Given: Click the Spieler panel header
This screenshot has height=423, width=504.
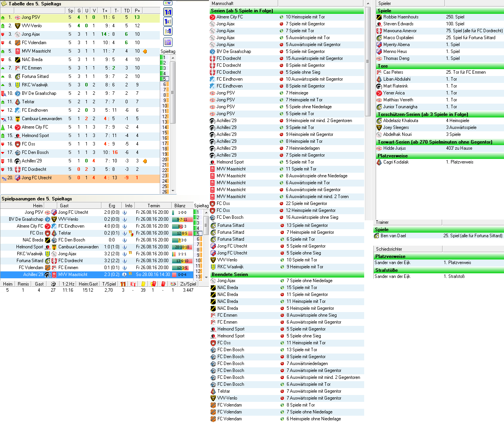Looking at the screenshot, I should (411, 3).
